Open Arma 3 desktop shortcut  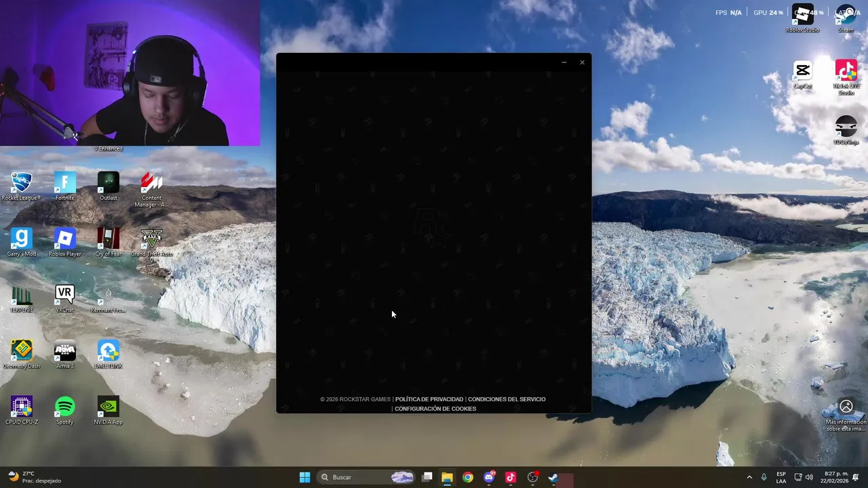coord(65,354)
